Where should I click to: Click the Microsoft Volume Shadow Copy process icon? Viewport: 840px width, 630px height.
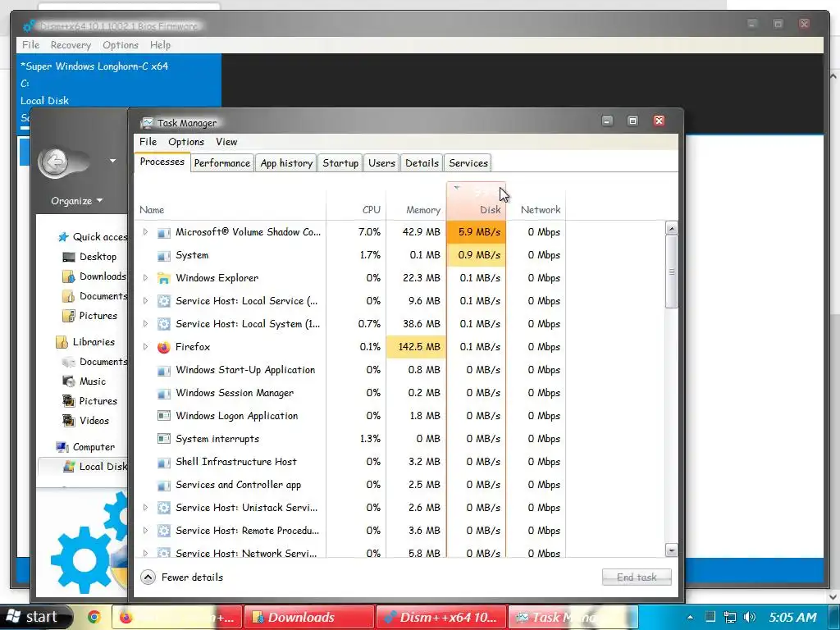coord(164,232)
